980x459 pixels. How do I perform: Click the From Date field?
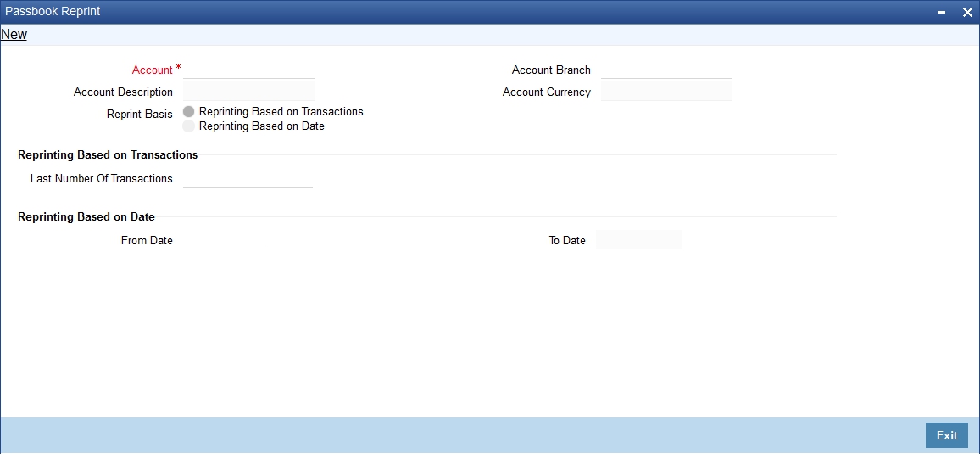pos(226,240)
